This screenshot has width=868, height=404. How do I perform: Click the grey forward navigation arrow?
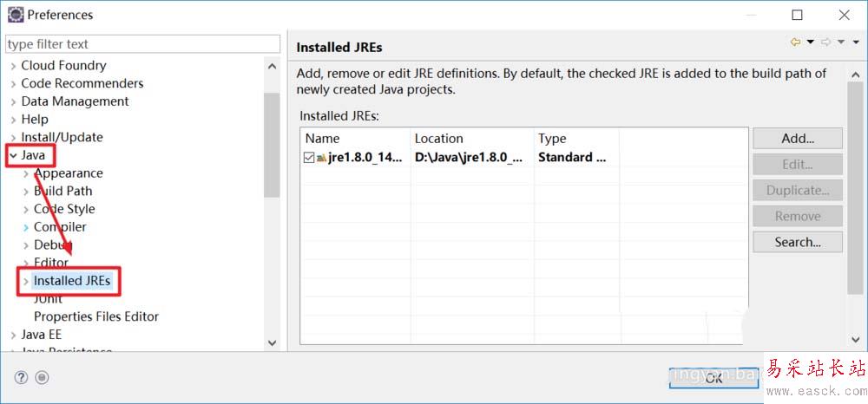(x=825, y=42)
